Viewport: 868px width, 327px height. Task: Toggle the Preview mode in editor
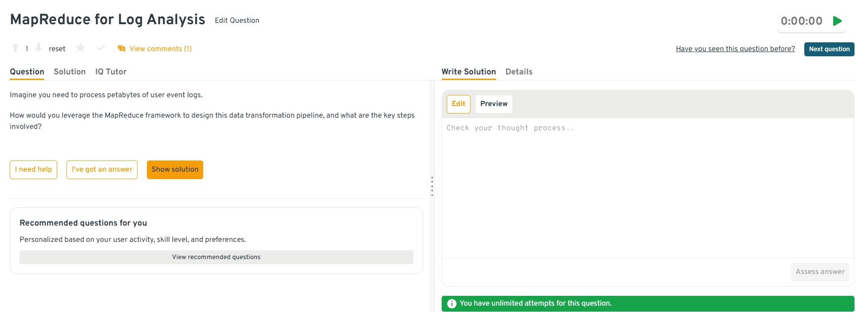click(x=493, y=104)
